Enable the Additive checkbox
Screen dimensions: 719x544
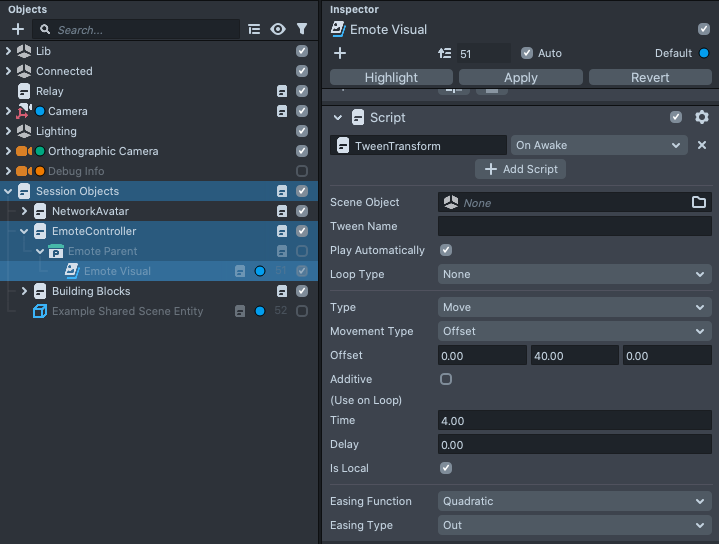446,379
